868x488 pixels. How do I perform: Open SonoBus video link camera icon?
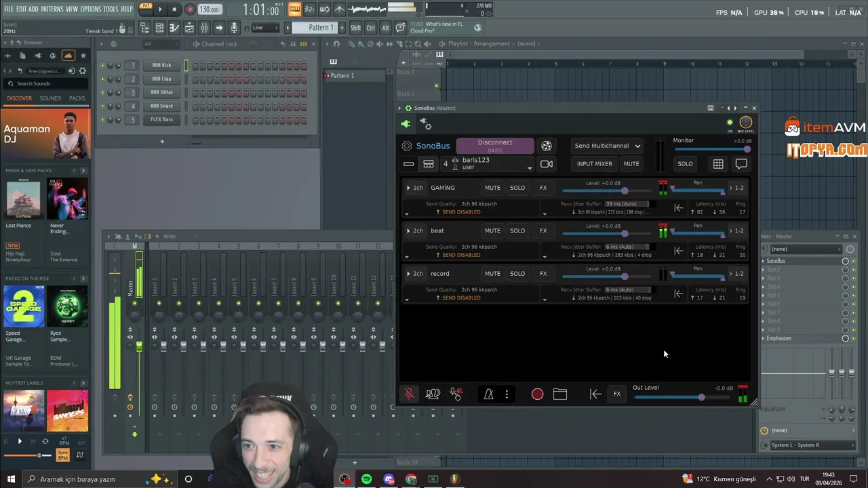(547, 164)
